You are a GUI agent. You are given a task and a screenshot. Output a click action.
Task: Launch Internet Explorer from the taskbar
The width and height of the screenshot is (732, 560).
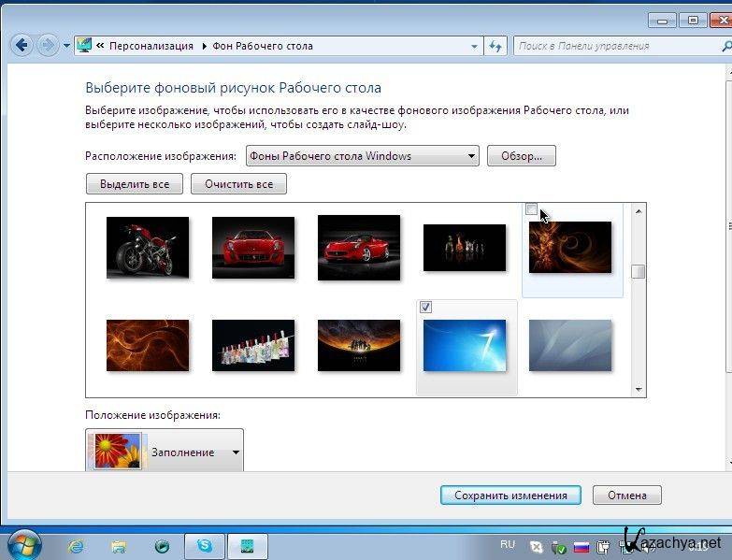(76, 545)
